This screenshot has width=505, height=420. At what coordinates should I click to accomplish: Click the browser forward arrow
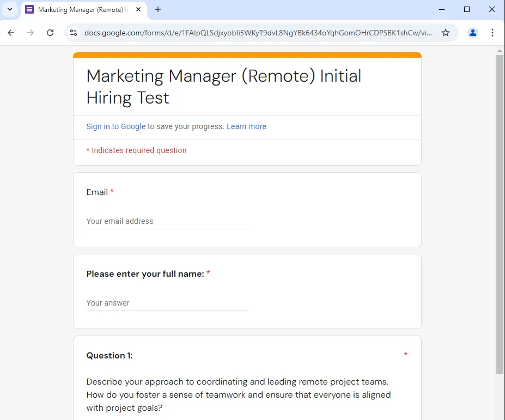[x=31, y=33]
